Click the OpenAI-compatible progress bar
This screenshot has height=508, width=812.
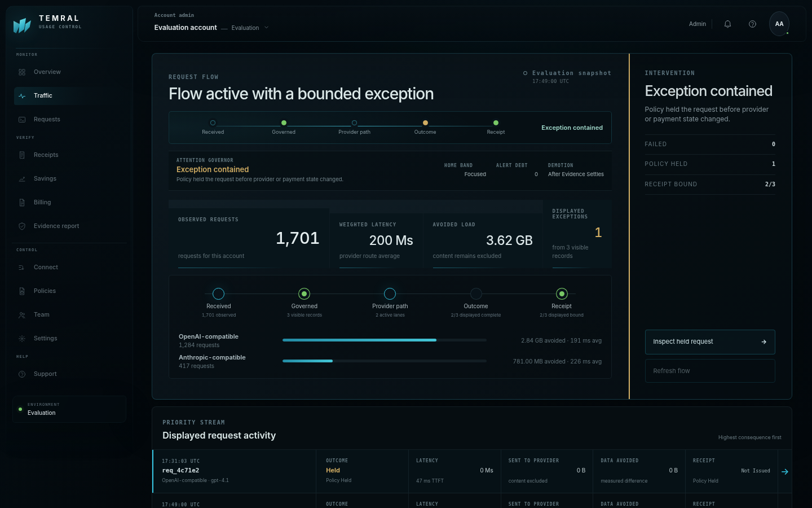(x=385, y=340)
